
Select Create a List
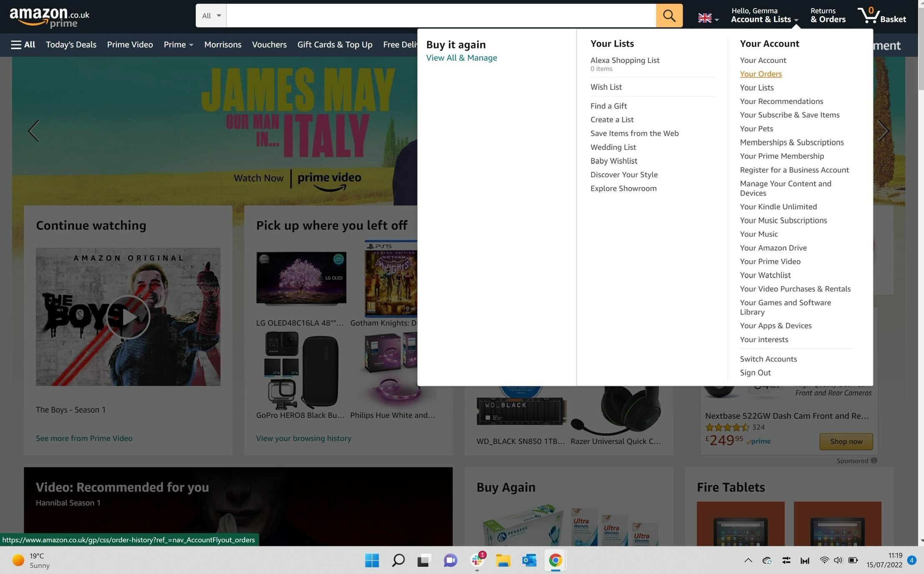point(612,120)
